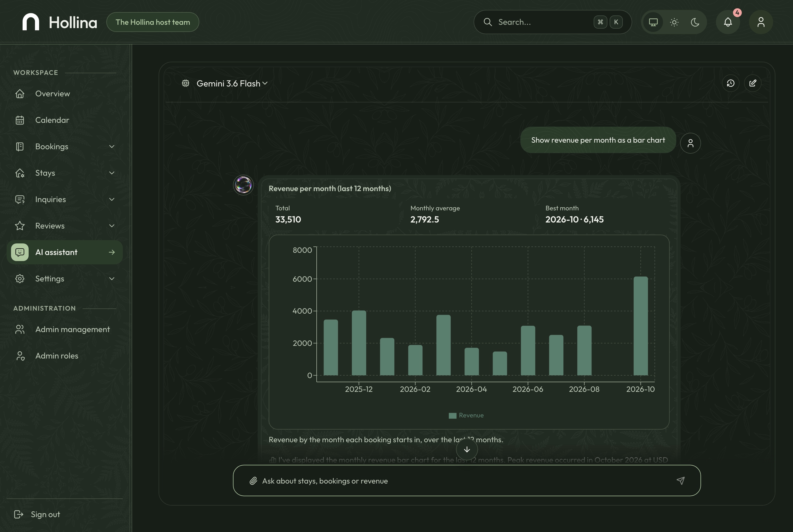Toggle the Revenue legend series
This screenshot has width=793, height=532.
[x=466, y=415]
